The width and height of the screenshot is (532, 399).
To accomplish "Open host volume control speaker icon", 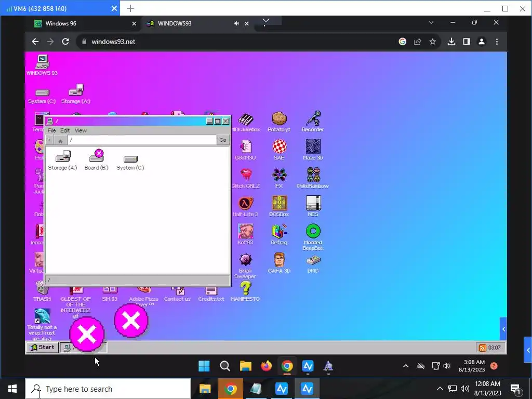I will (465, 389).
